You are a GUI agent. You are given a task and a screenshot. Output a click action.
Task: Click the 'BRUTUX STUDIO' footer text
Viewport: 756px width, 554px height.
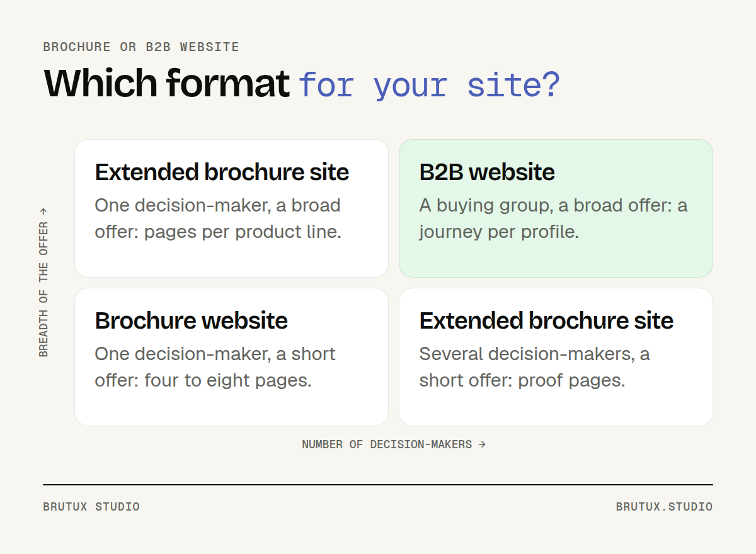tap(91, 507)
